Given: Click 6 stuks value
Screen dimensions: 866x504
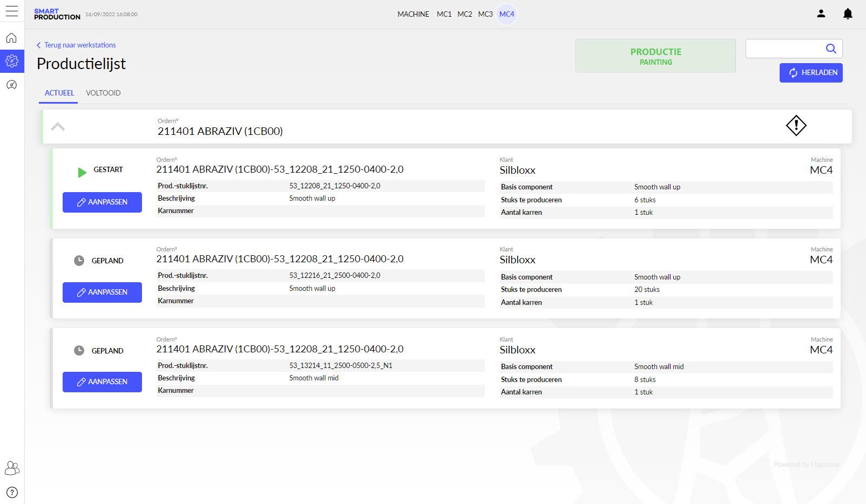Looking at the screenshot, I should [x=645, y=200].
